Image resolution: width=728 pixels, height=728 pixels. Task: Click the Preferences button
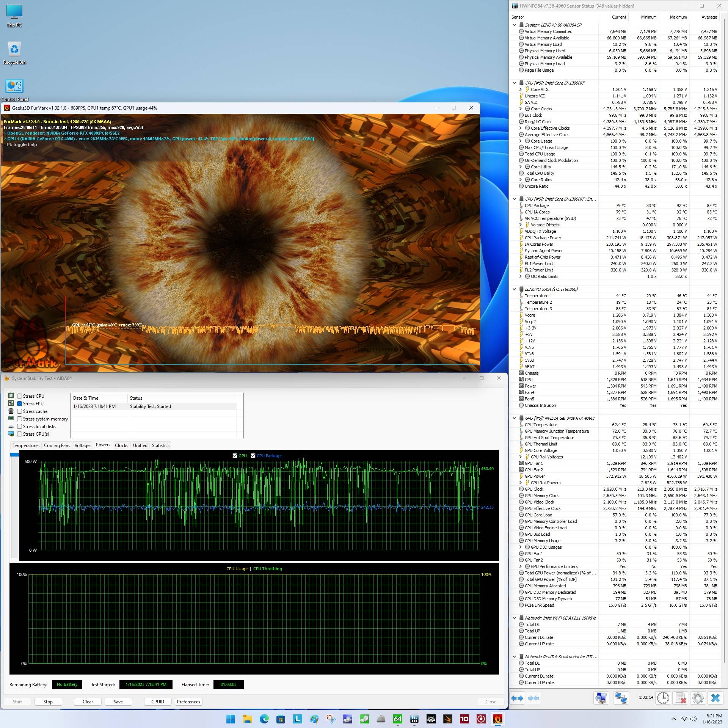188,701
